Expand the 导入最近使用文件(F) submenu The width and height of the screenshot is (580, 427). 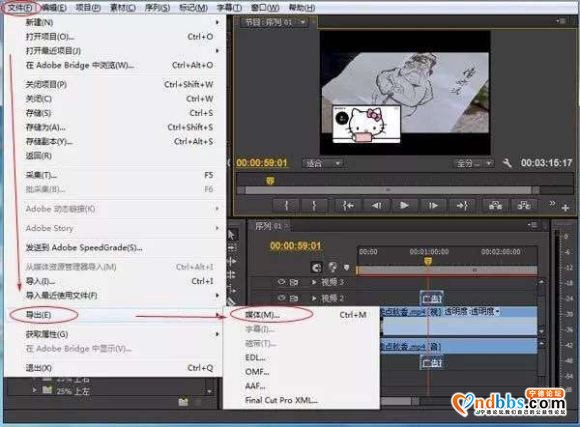(217, 295)
